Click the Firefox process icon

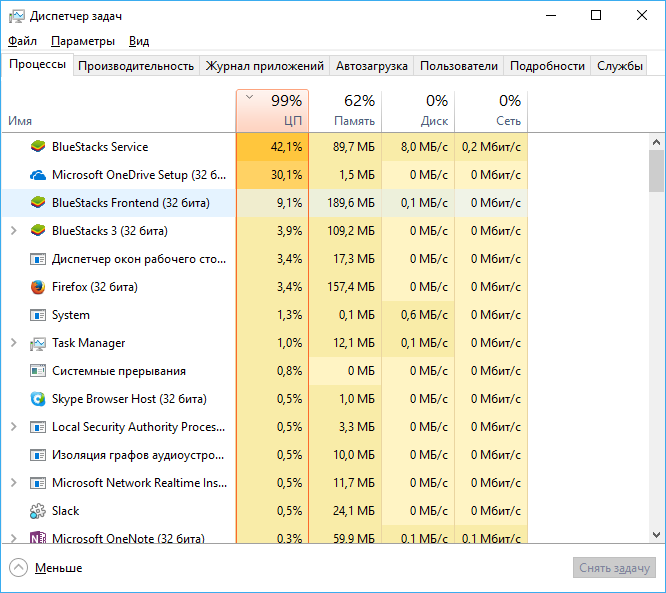coord(38,287)
